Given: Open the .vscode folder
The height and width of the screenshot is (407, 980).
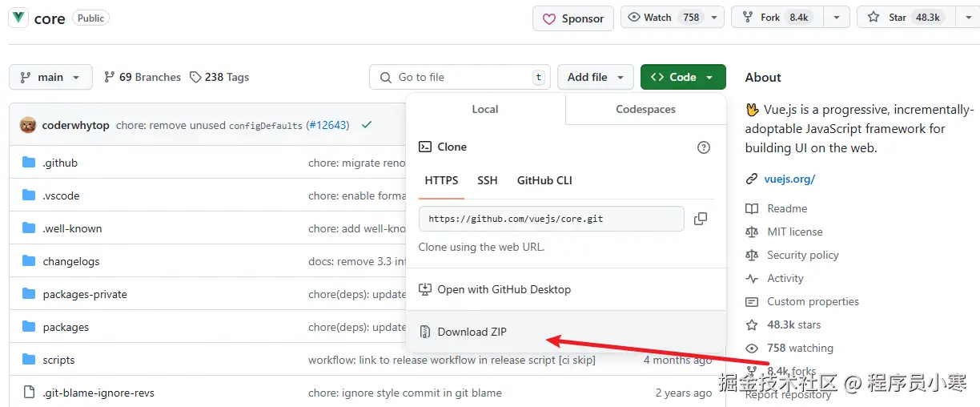Looking at the screenshot, I should click(61, 195).
